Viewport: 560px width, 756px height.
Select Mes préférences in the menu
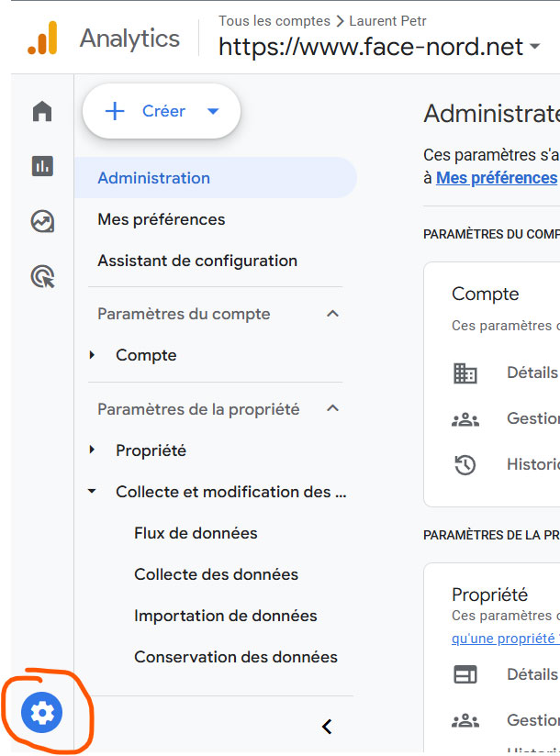coord(162,219)
